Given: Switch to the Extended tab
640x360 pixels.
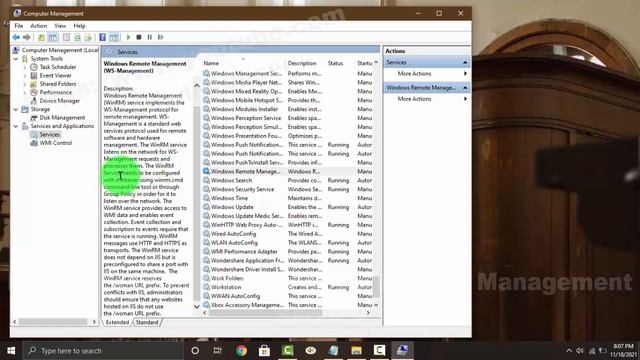Looking at the screenshot, I should coord(117,322).
